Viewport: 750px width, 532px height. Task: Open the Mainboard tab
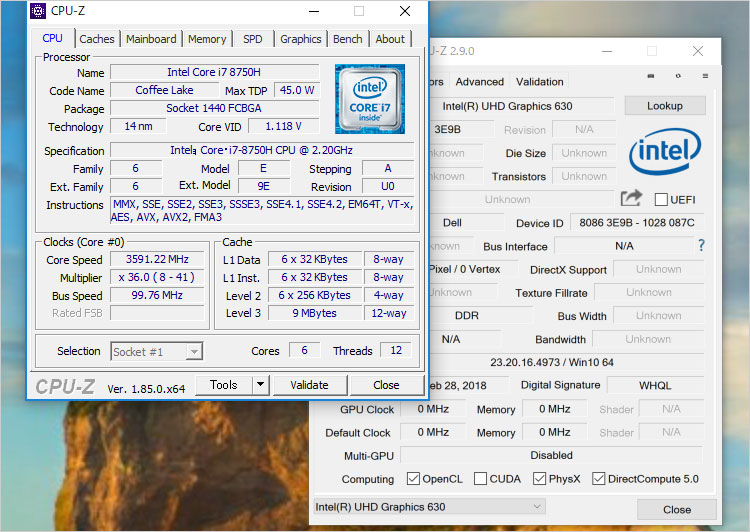coord(151,39)
